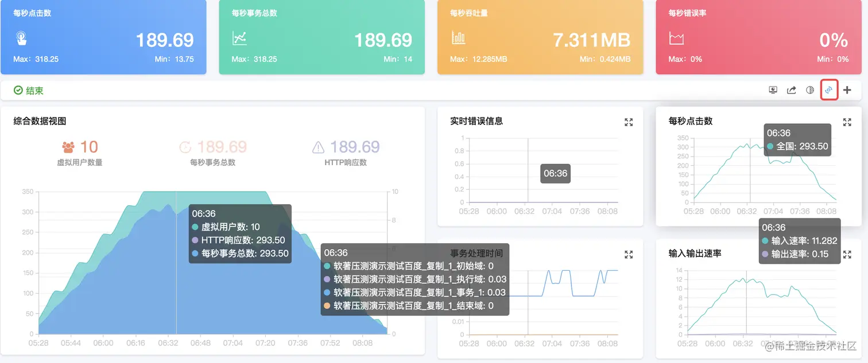Click 虚拟用户数: 10 tooltip entry

click(x=226, y=227)
